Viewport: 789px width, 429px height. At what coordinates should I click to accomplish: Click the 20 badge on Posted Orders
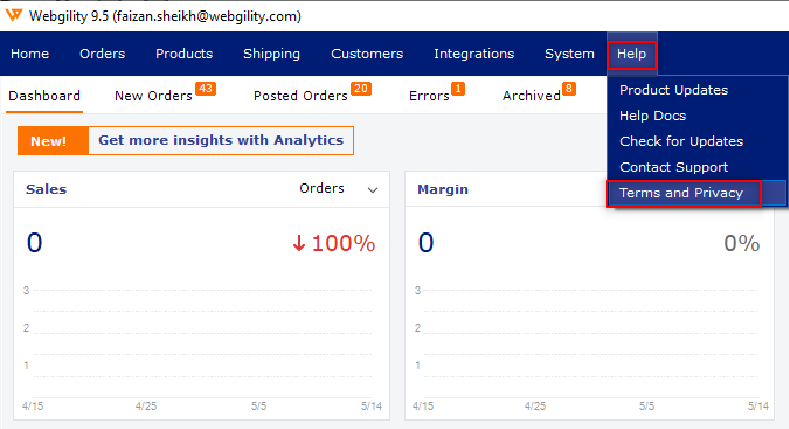point(361,89)
